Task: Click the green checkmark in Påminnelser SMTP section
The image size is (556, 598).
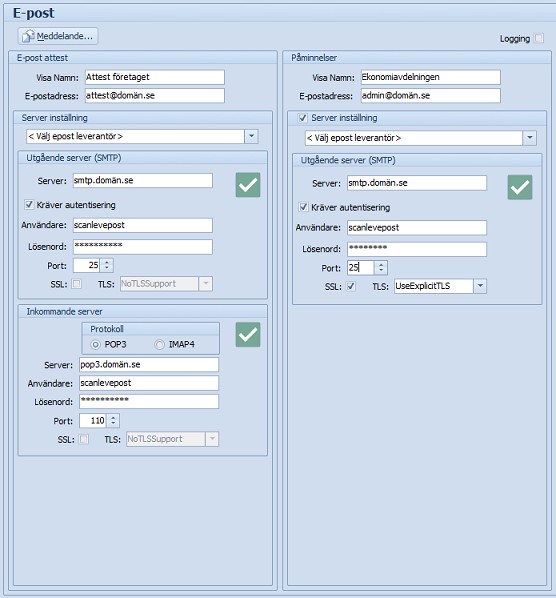Action: [520, 187]
